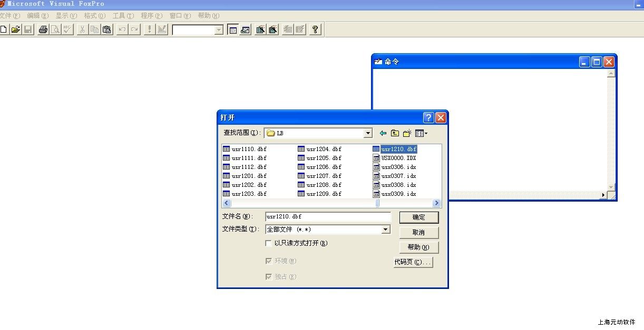This screenshot has height=330, width=644.
Task: Open the 工具 menu
Action: tap(123, 16)
